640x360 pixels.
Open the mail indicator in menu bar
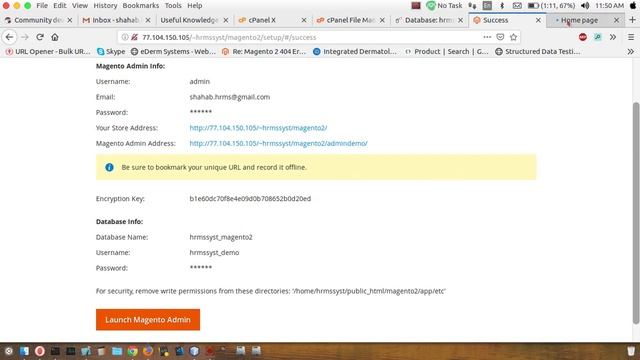[517, 6]
